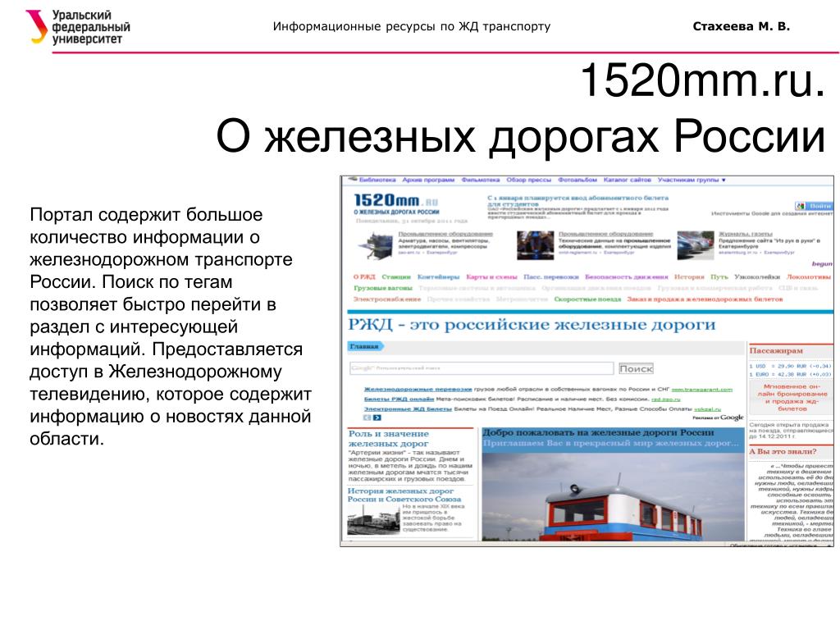Open the first Промышленное оборудование ad title
This screenshot has height=630, width=840.
[x=445, y=234]
